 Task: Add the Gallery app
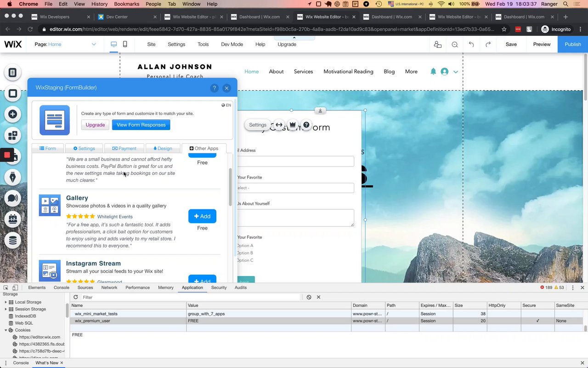(x=202, y=216)
